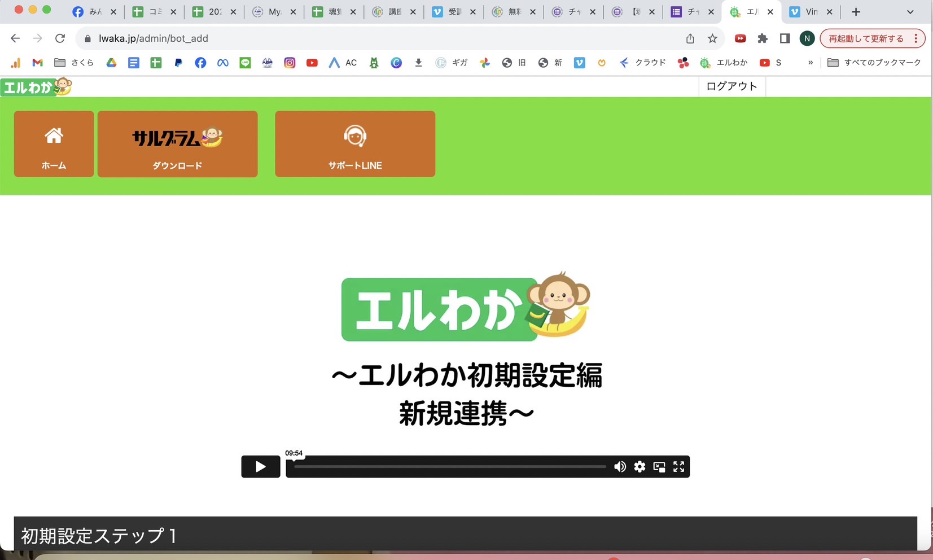Toggle the browser side panel

pos(785,38)
